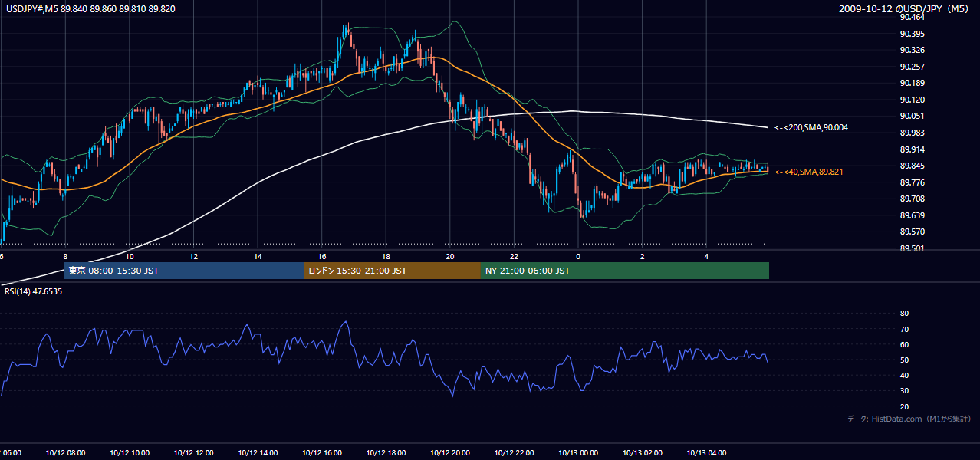Viewport: 980px width, 460px height.
Task: Click the 2009-10-12 のUSD/JPY（M5） chart title
Action: coord(906,8)
